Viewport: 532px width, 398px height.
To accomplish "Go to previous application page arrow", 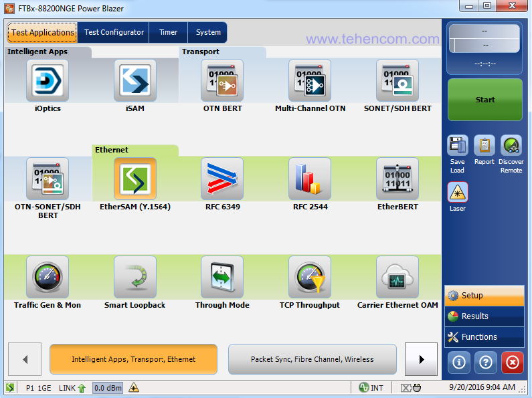I will [x=25, y=359].
